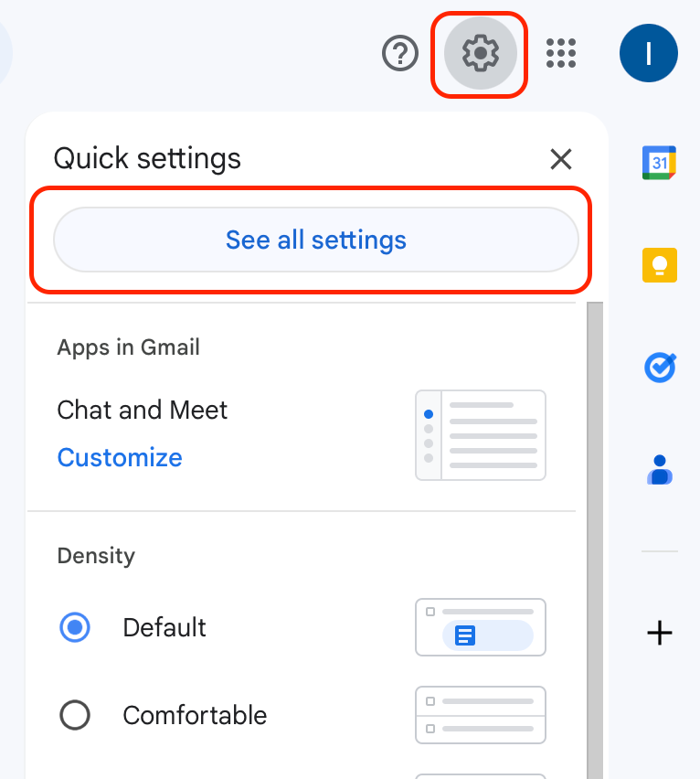Select the Default density radio button
700x779 pixels.
point(75,627)
